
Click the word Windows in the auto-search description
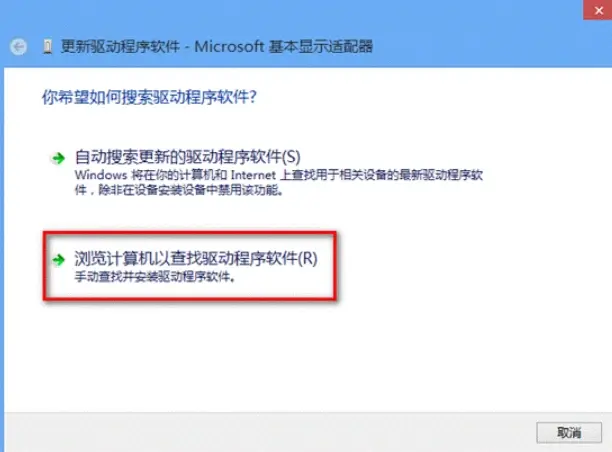101,174
